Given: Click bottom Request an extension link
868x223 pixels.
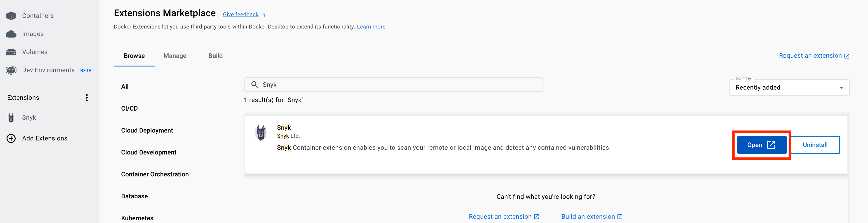Looking at the screenshot, I should (x=500, y=217).
